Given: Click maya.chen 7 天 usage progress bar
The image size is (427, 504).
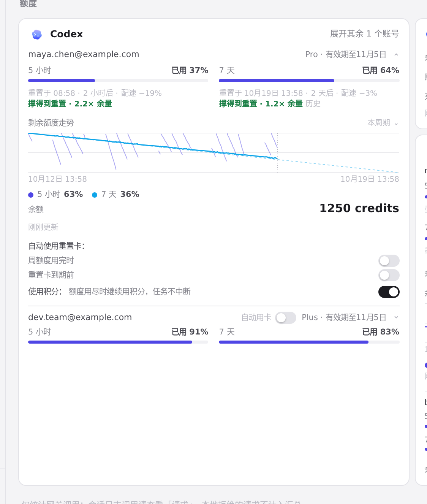Looking at the screenshot, I should coord(309,81).
